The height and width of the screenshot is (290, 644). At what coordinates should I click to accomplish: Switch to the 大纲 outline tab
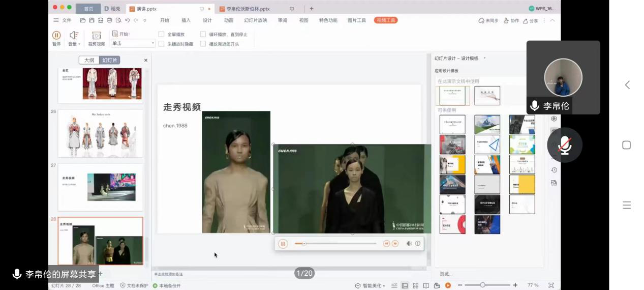coord(89,60)
